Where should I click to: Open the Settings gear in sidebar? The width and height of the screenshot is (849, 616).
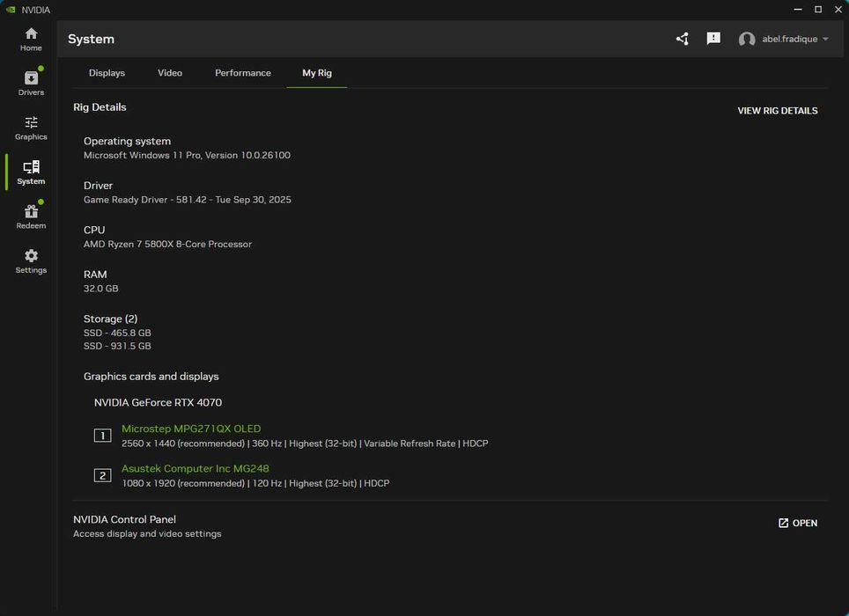coord(31,260)
